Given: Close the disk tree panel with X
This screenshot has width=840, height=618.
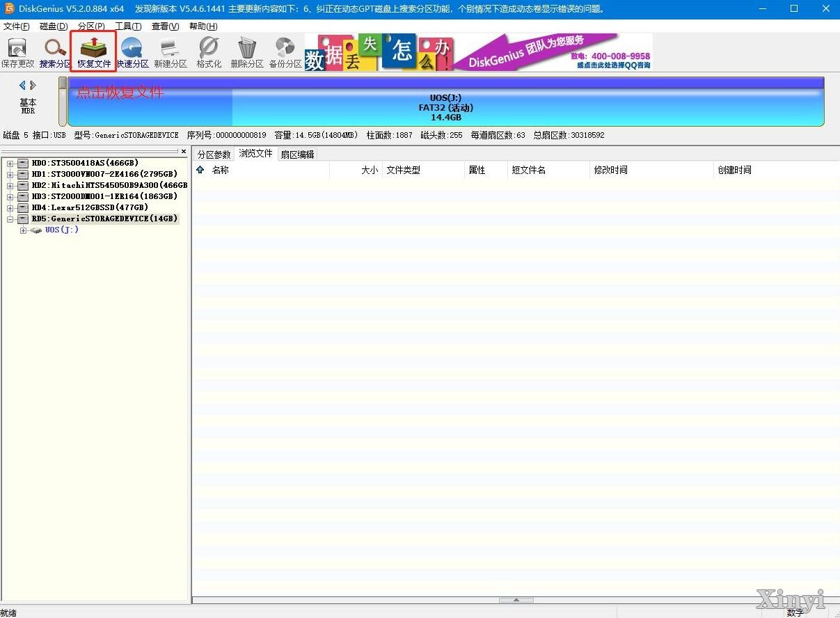Looking at the screenshot, I should [x=184, y=151].
